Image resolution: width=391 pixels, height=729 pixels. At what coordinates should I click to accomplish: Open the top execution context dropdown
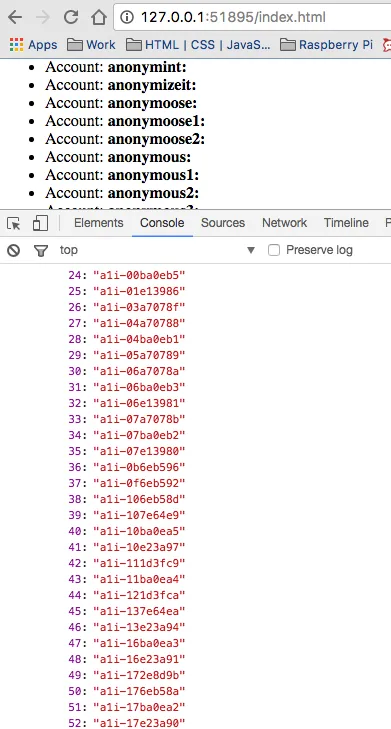157,250
